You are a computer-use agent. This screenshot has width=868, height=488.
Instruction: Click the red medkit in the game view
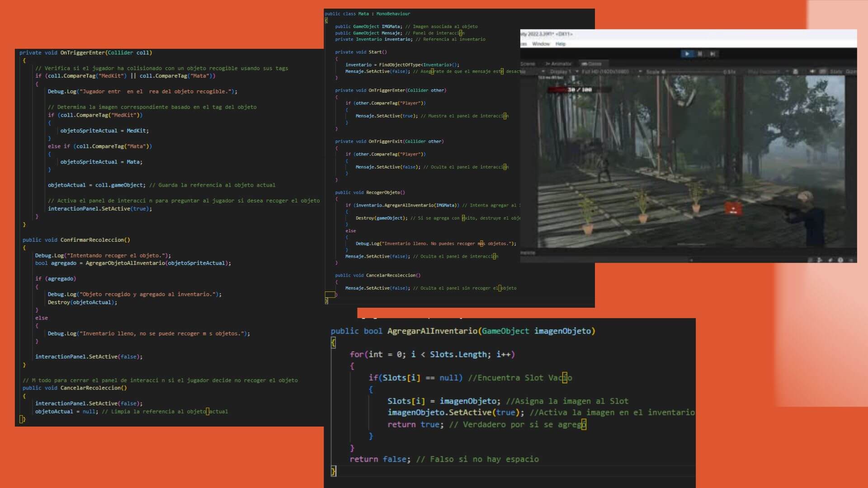733,209
